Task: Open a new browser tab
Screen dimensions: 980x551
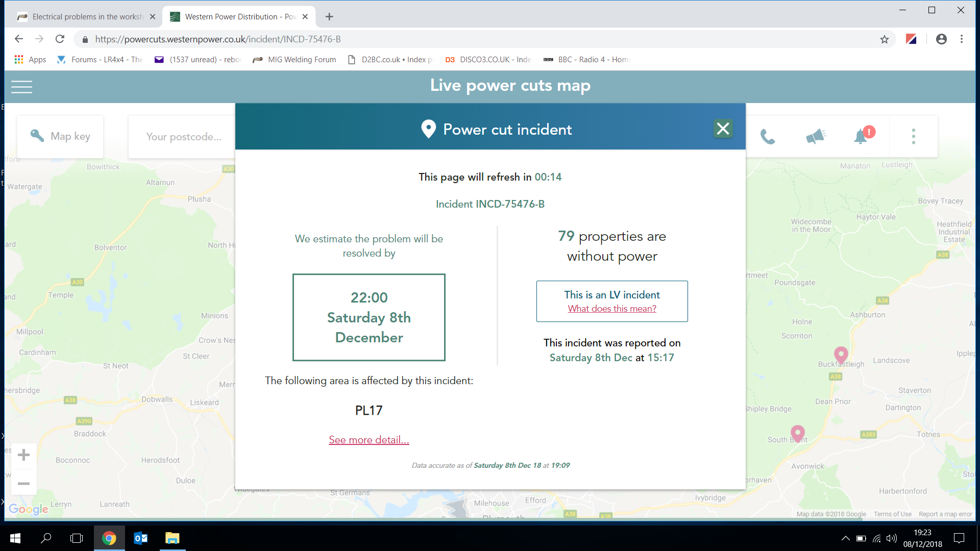Action: pyautogui.click(x=329, y=17)
